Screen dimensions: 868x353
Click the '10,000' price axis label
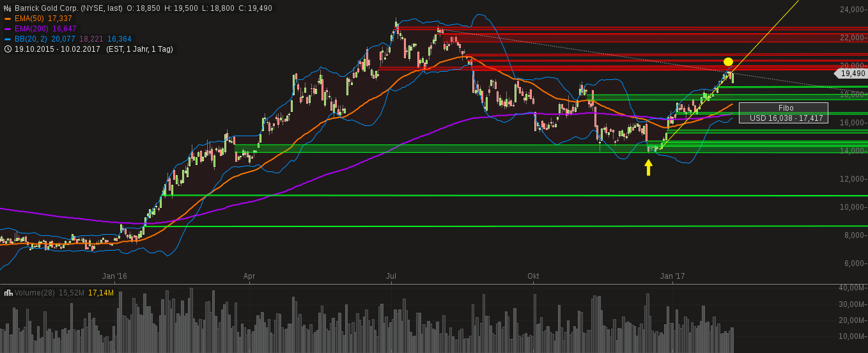(852, 207)
